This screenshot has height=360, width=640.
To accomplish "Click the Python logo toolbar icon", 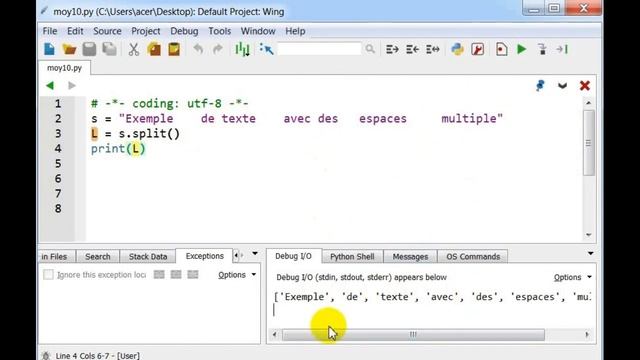I will (x=458, y=49).
